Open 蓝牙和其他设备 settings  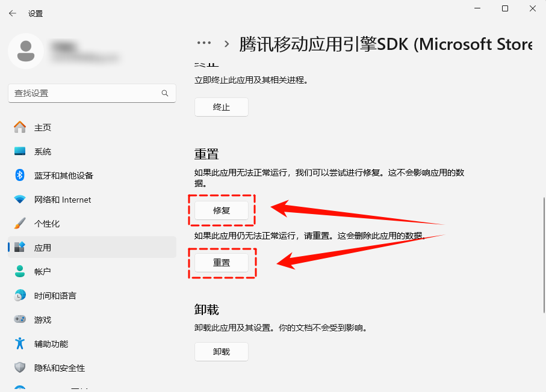92,176
